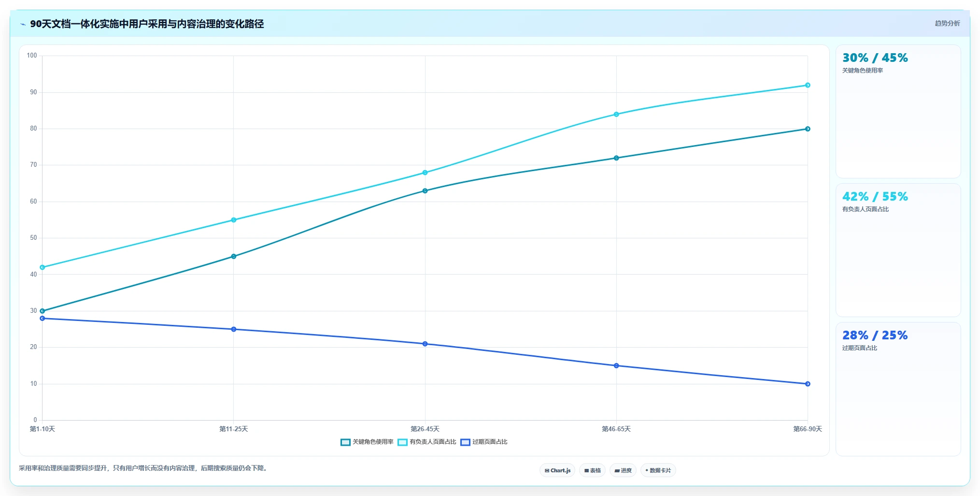Screen dimensions: 980x496
Task: Click the 过期页面占比 point at 第66-90天
Action: [808, 384]
